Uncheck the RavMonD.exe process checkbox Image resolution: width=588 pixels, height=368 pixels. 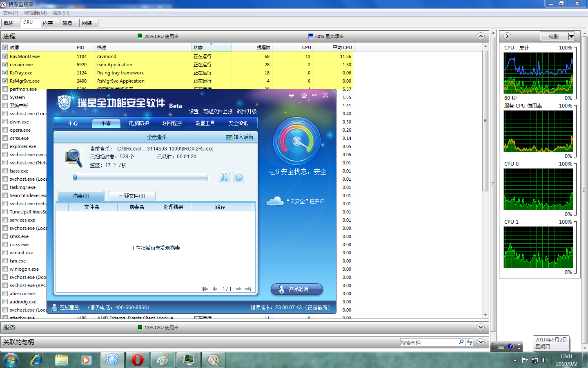[x=5, y=56]
